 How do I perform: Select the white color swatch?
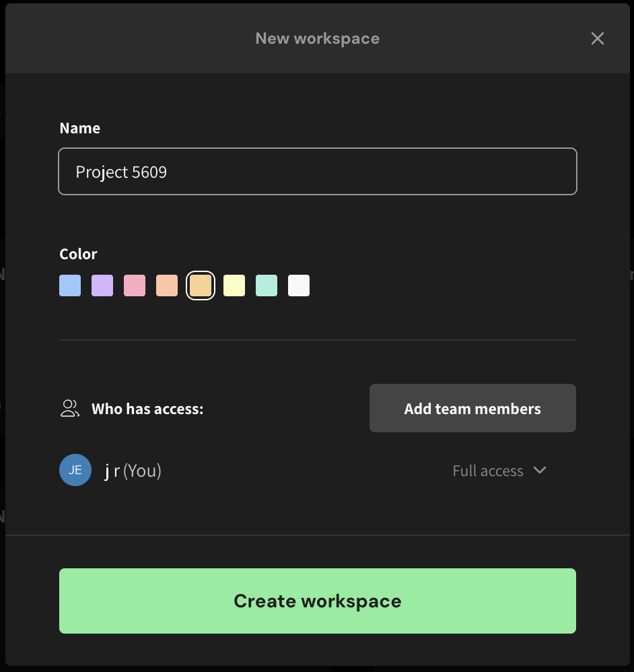pos(299,285)
